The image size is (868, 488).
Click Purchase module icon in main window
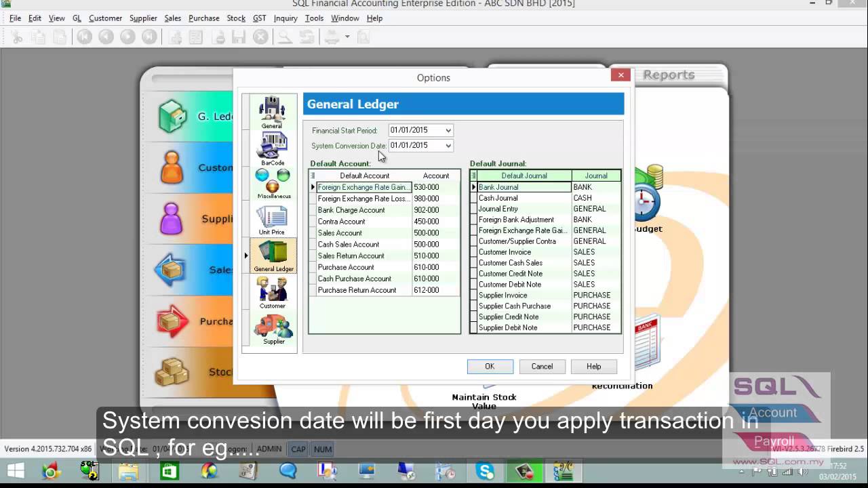coord(172,321)
